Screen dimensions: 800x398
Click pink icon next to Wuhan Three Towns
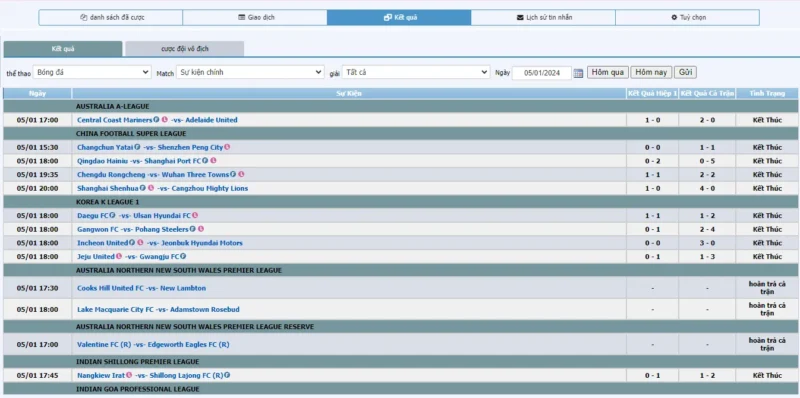(241, 174)
